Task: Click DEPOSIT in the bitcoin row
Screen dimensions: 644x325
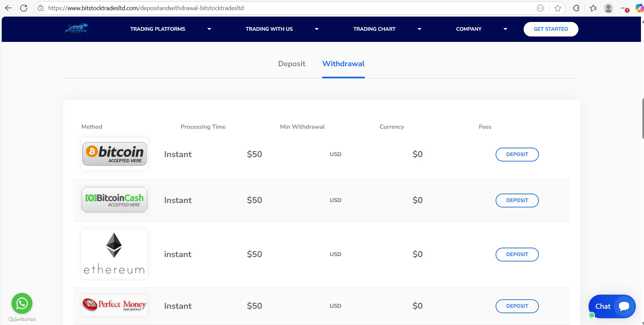Action: coord(517,154)
